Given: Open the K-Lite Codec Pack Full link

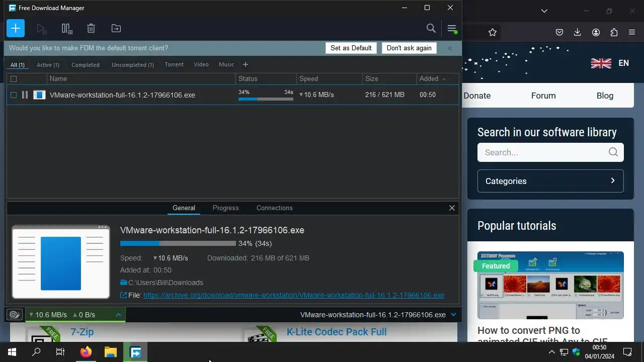Looking at the screenshot, I should click(337, 332).
